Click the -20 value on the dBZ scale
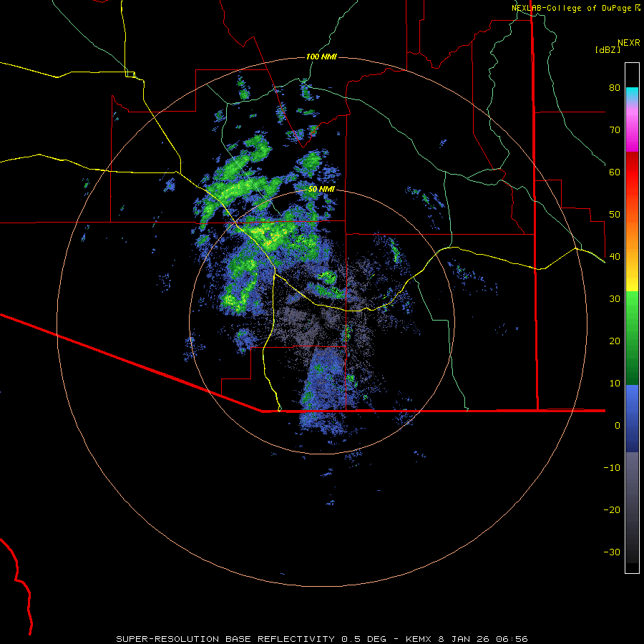Image resolution: width=644 pixels, height=644 pixels. (x=612, y=510)
